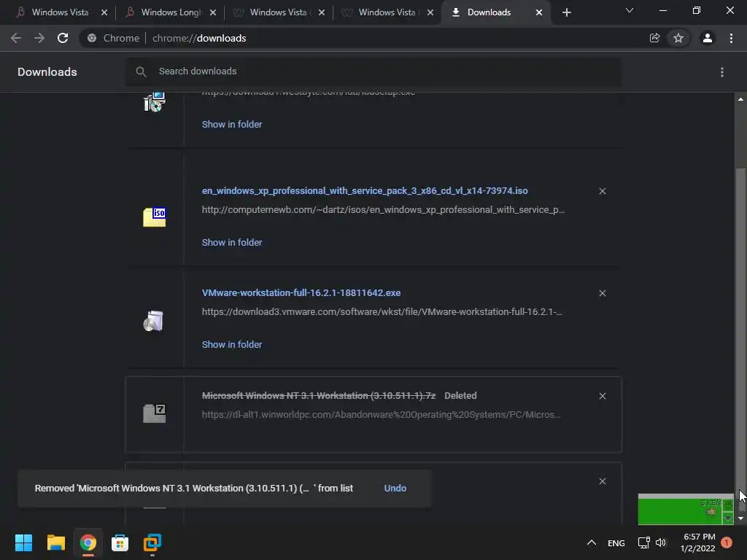This screenshot has width=747, height=560.
Task: Open the Chrome profile avatar menu
Action: (708, 38)
